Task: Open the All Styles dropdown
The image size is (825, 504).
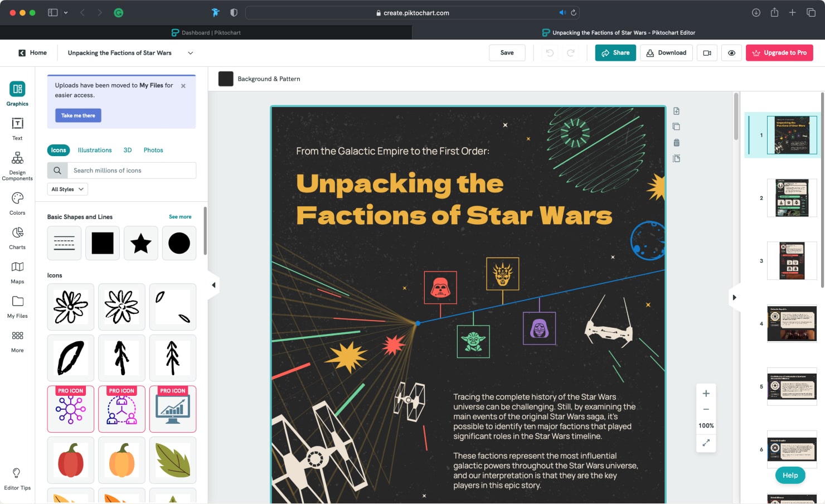Action: [x=67, y=189]
